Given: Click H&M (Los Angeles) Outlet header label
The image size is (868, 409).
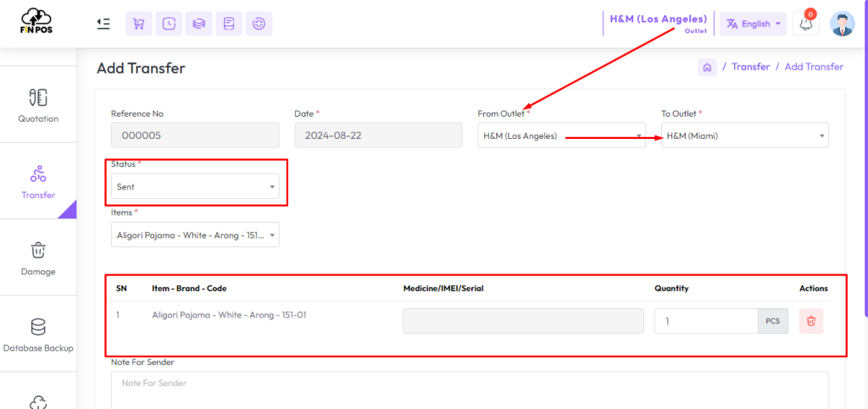Looking at the screenshot, I should click(x=658, y=23).
